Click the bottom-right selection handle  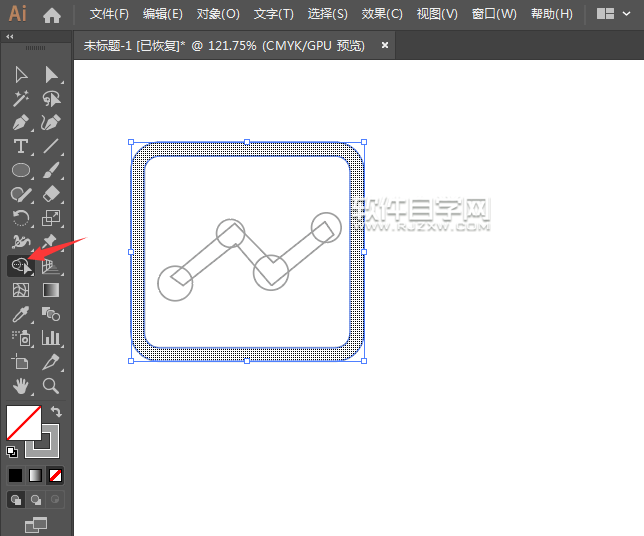364,361
